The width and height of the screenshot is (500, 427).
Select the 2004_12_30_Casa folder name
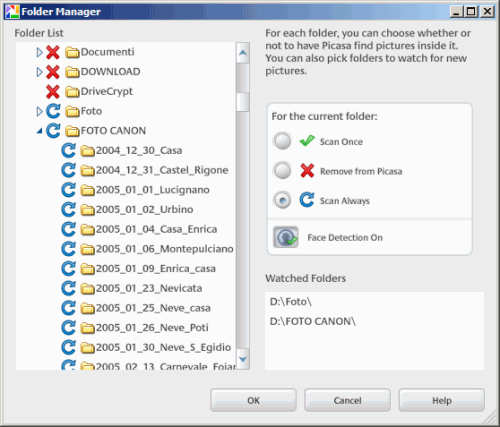[x=139, y=151]
